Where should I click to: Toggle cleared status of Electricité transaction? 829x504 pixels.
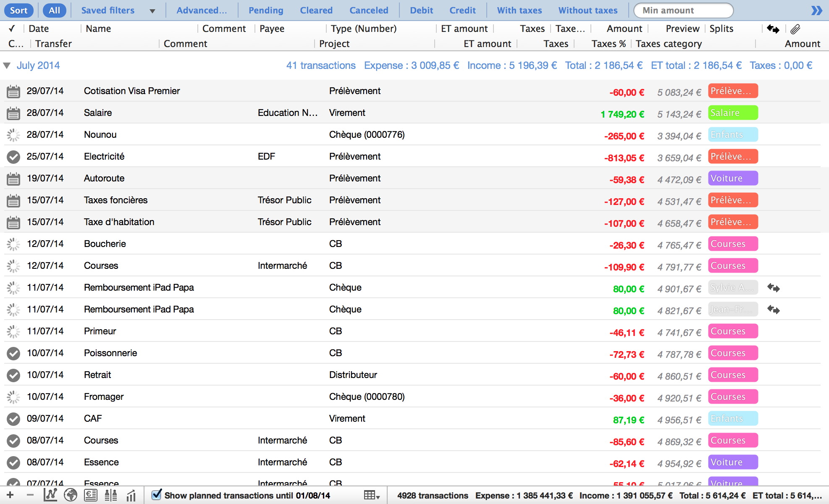coord(13,157)
